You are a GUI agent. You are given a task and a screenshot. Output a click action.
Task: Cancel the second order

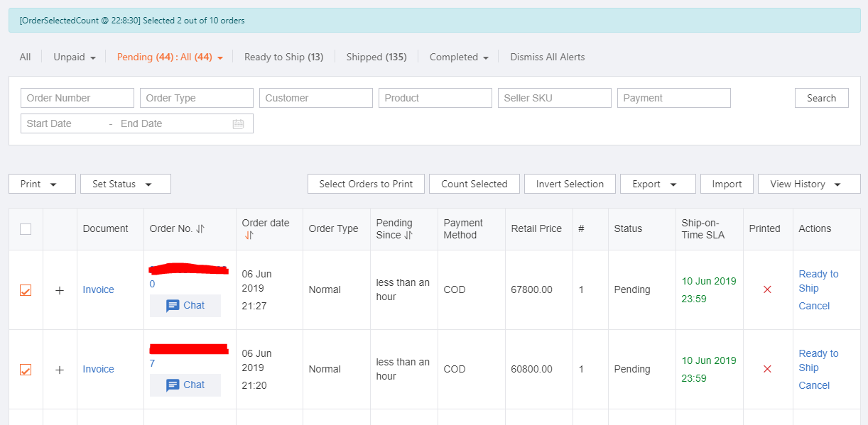click(x=814, y=385)
